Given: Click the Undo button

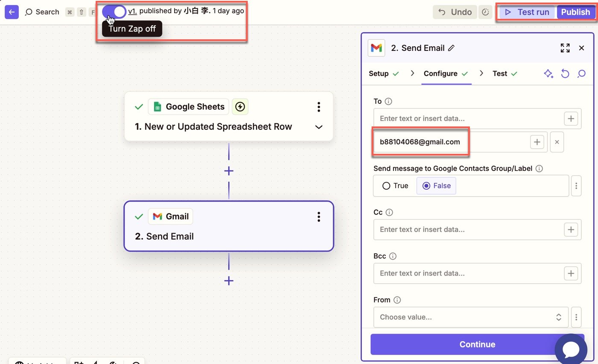Looking at the screenshot, I should pyautogui.click(x=455, y=12).
